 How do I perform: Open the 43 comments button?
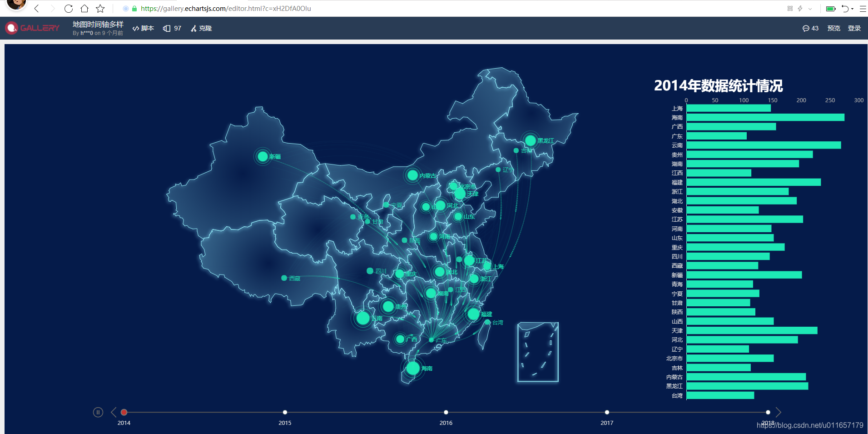point(810,28)
